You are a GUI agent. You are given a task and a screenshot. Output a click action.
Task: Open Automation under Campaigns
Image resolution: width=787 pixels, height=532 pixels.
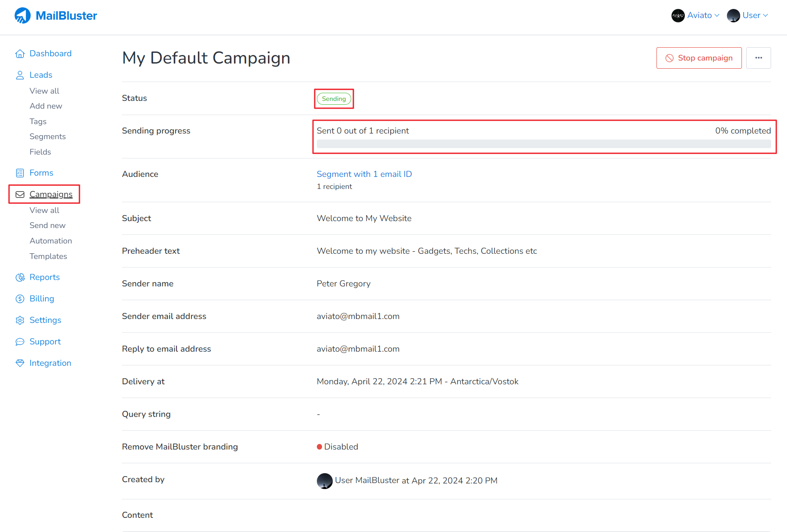(51, 241)
